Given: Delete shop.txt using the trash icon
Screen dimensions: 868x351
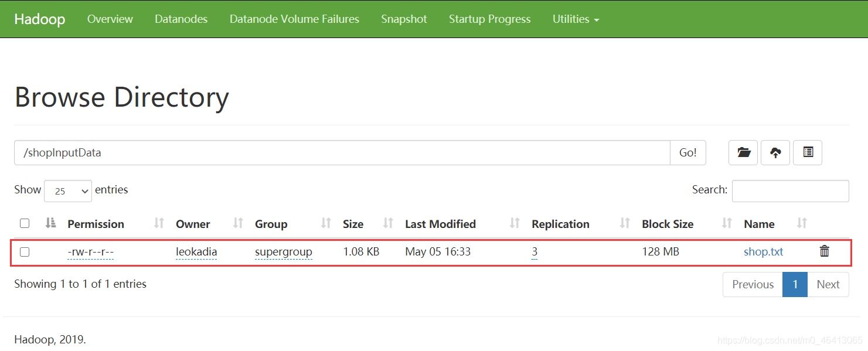Looking at the screenshot, I should (825, 251).
